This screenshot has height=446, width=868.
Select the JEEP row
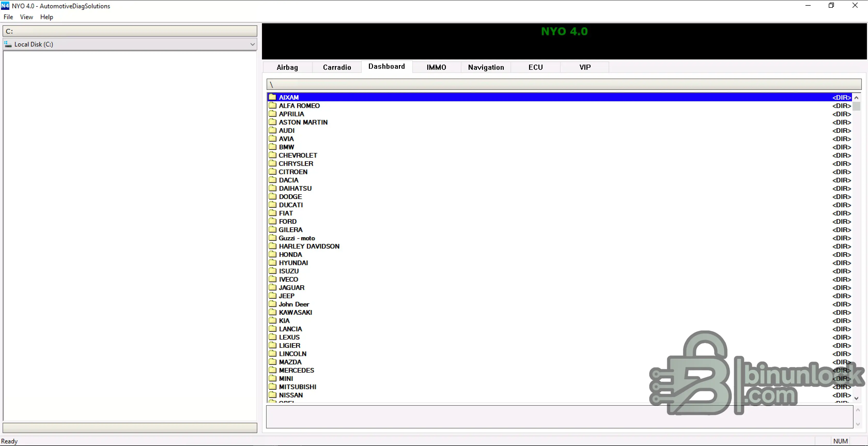(559, 296)
